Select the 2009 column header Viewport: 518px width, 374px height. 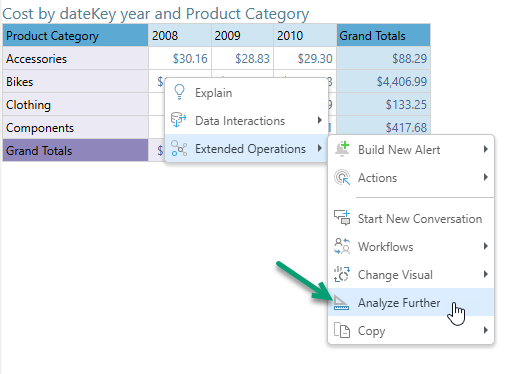tap(243, 35)
